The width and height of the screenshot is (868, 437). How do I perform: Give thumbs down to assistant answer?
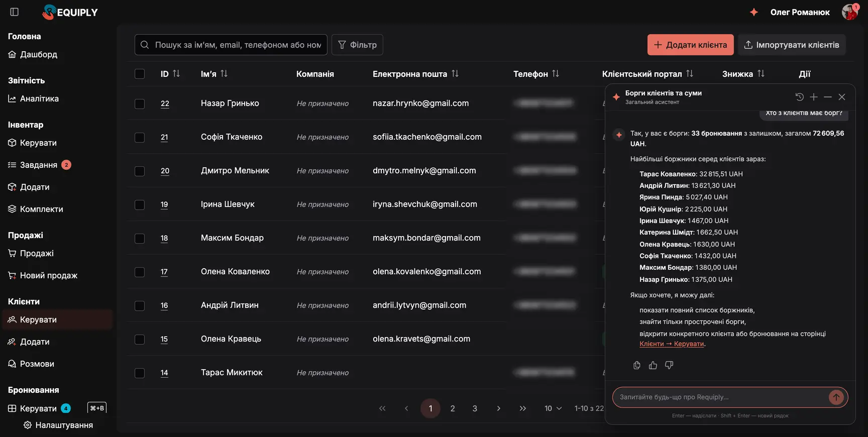click(669, 365)
